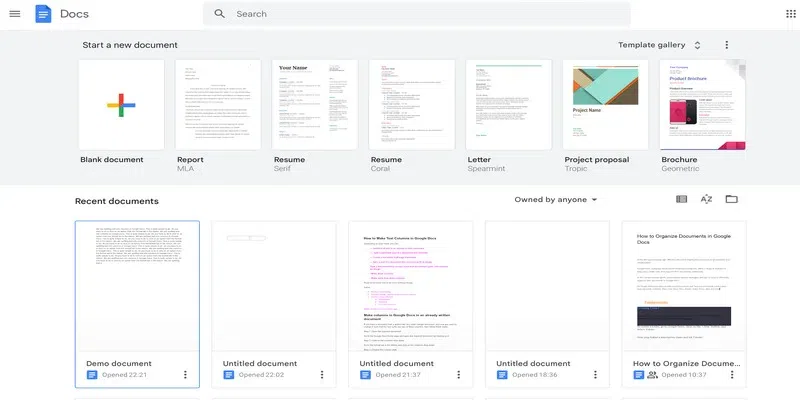Open Untitled document thumbnail opened 18:36

tap(547, 286)
